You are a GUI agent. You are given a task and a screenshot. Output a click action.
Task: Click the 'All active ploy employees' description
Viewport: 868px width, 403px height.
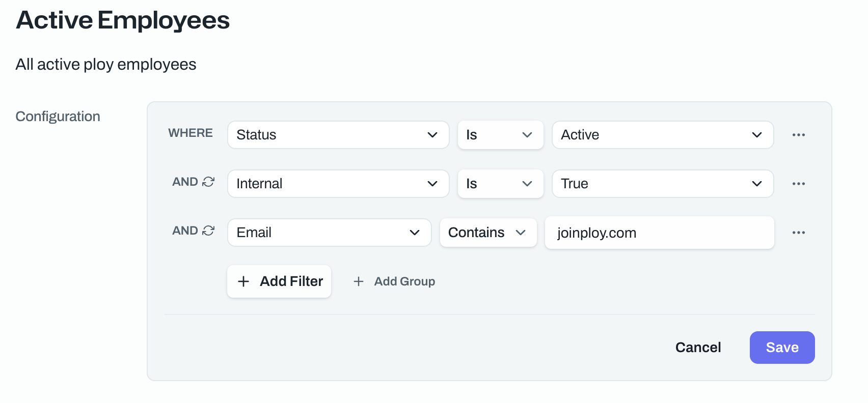106,65
